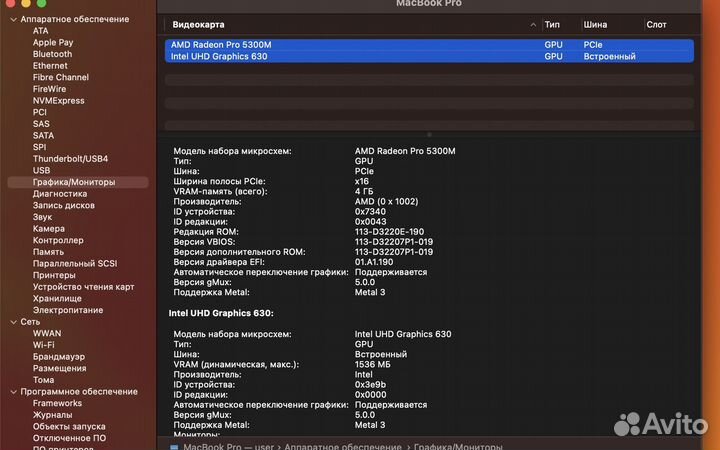The height and width of the screenshot is (450, 720).
Task: Toggle sort order arrow in Видеокарта header
Action: tap(533, 25)
